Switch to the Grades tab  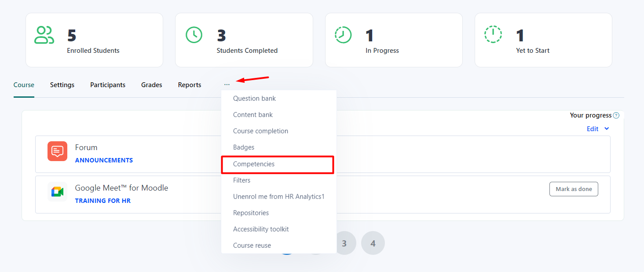click(152, 85)
